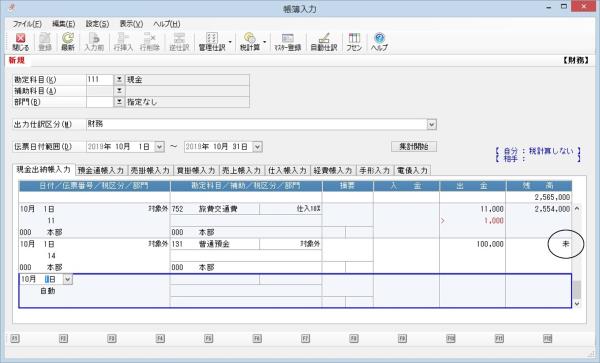Click the 部門 code input field
This screenshot has width=600, height=363.
(100, 102)
